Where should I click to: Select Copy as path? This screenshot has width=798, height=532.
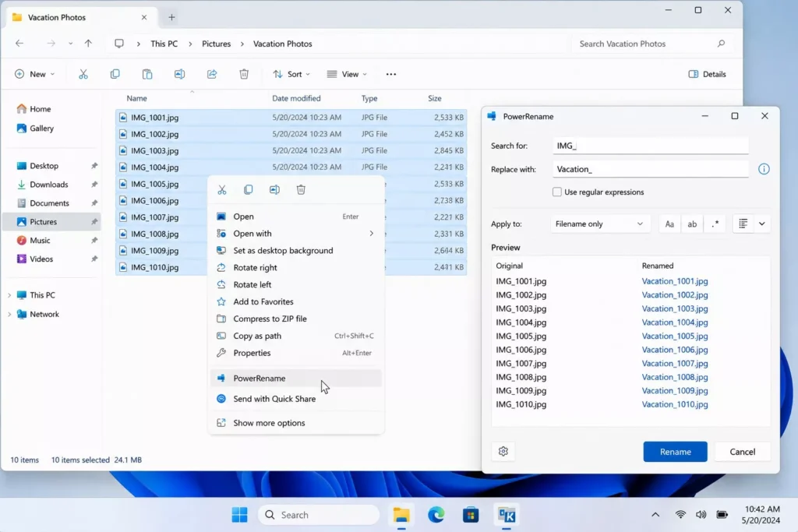click(295, 336)
